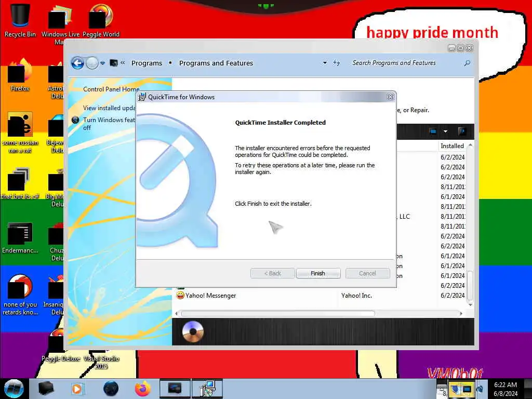This screenshot has width=532, height=399.
Task: Refresh the Programs and Features view
Action: [337, 63]
